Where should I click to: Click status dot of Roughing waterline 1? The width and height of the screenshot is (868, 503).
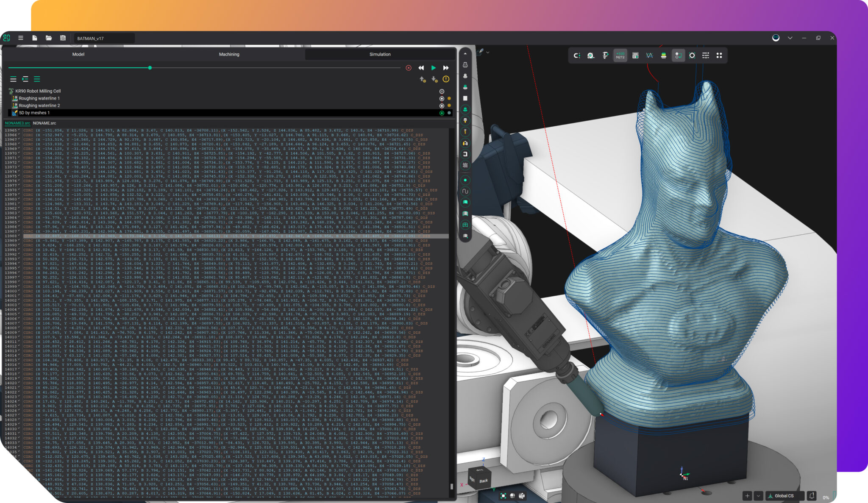[x=449, y=99]
